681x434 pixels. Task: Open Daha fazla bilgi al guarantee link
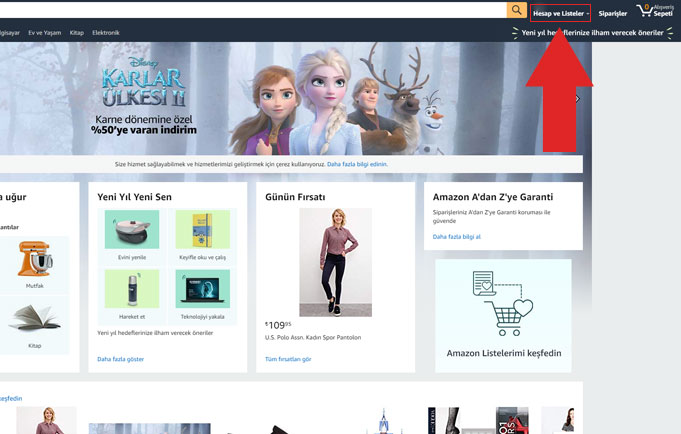click(x=457, y=237)
